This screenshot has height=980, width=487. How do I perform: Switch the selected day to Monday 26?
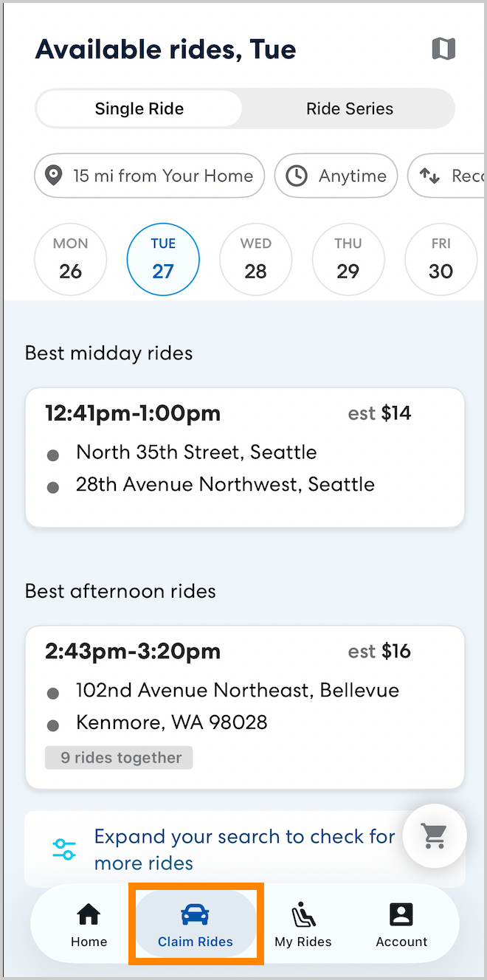tap(70, 259)
